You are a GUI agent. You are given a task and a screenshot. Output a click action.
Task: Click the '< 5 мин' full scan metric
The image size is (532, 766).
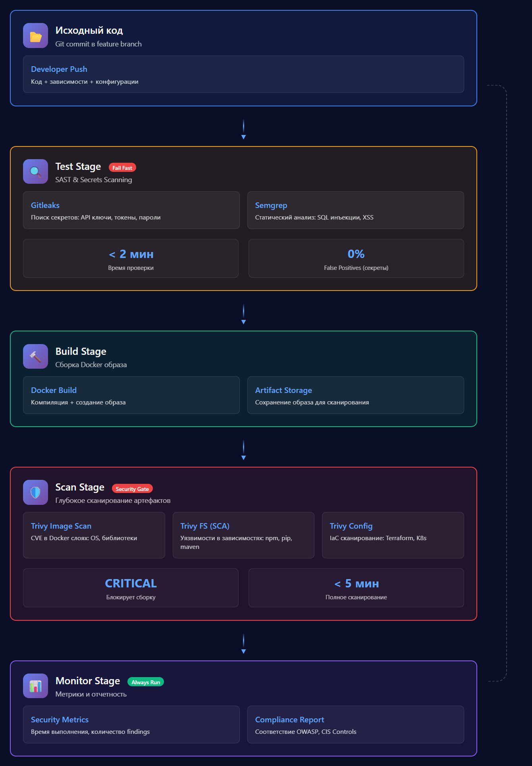356,588
